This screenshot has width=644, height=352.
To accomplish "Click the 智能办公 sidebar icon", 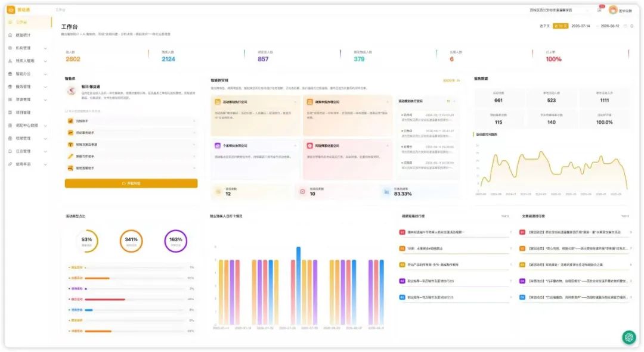I will click(x=10, y=74).
